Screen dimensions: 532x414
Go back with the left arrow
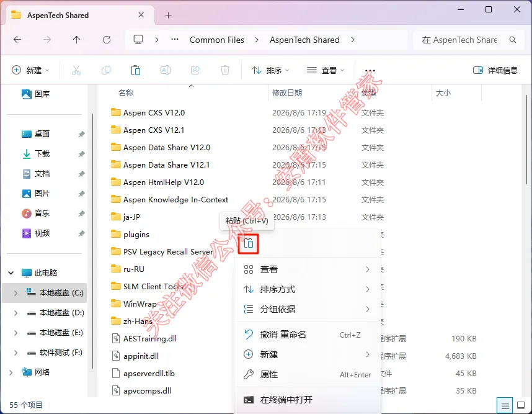click(x=17, y=40)
